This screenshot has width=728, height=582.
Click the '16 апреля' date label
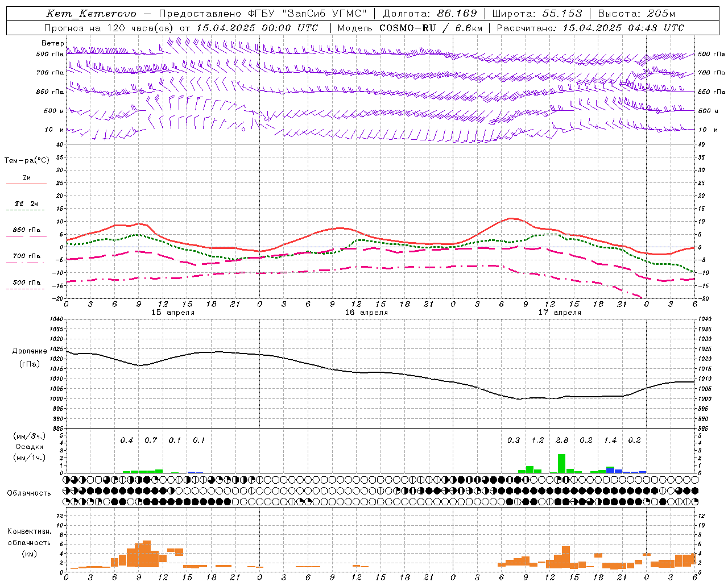click(366, 313)
